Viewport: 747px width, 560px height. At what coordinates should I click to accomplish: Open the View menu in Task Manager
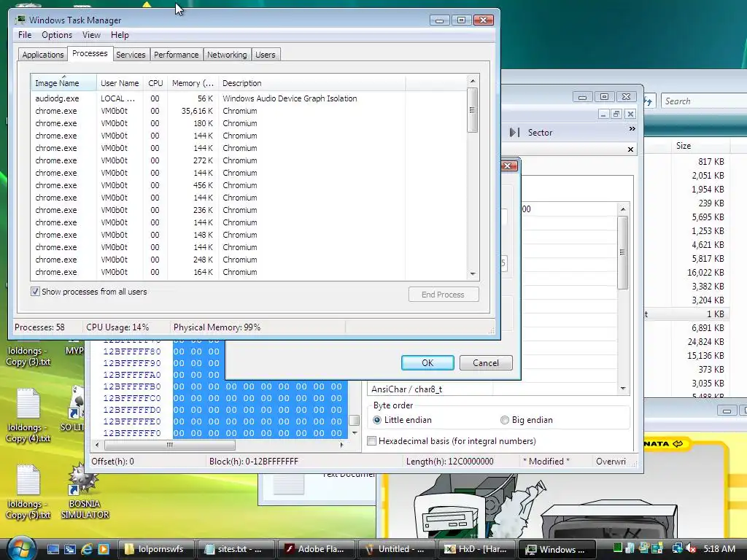(91, 35)
